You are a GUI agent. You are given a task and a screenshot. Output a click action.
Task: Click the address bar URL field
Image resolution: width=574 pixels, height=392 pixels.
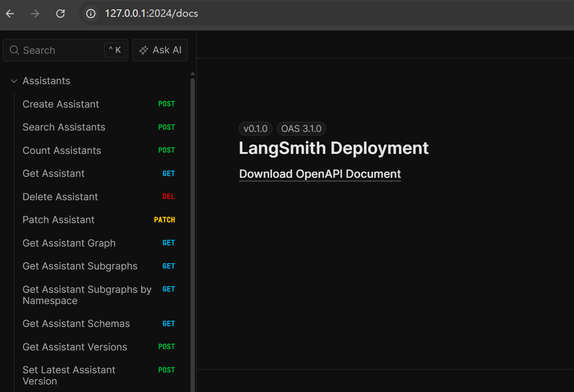tap(281, 14)
